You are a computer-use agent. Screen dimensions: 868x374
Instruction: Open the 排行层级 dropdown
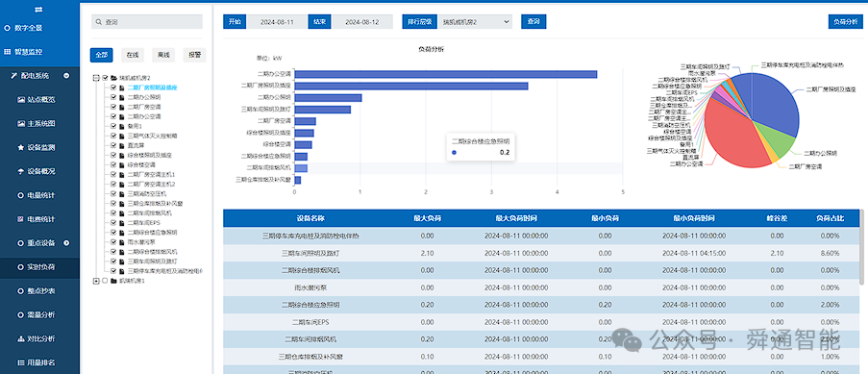pos(475,21)
